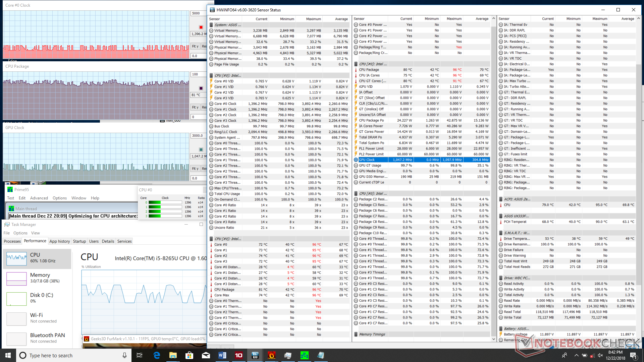The width and height of the screenshot is (644, 362).
Task: Open Microsoft Word from the taskbar
Action: [x=222, y=355]
